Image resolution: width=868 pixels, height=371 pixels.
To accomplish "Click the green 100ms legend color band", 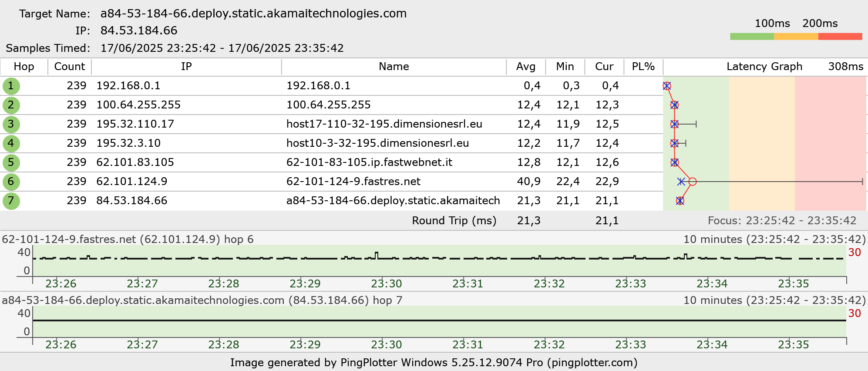I will click(752, 37).
